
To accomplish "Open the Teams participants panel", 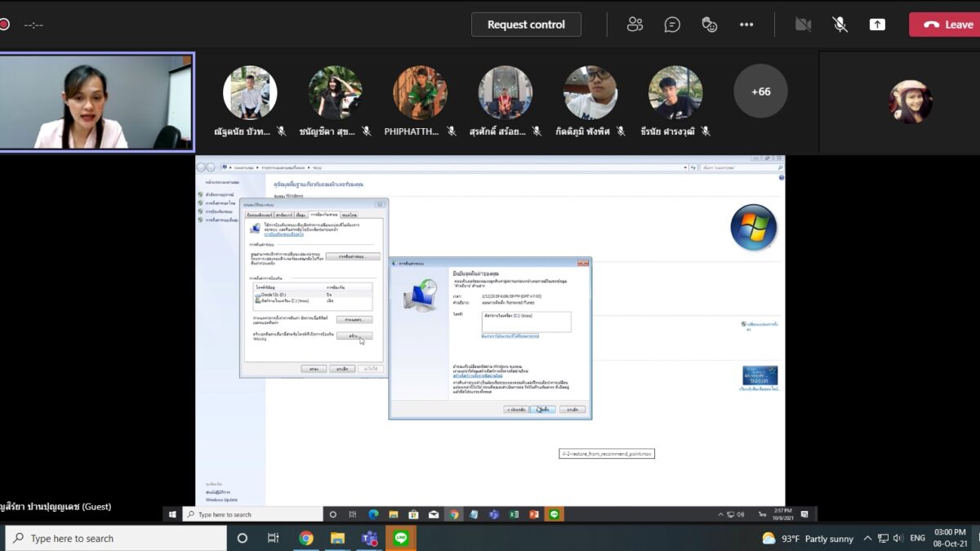I will coord(635,24).
